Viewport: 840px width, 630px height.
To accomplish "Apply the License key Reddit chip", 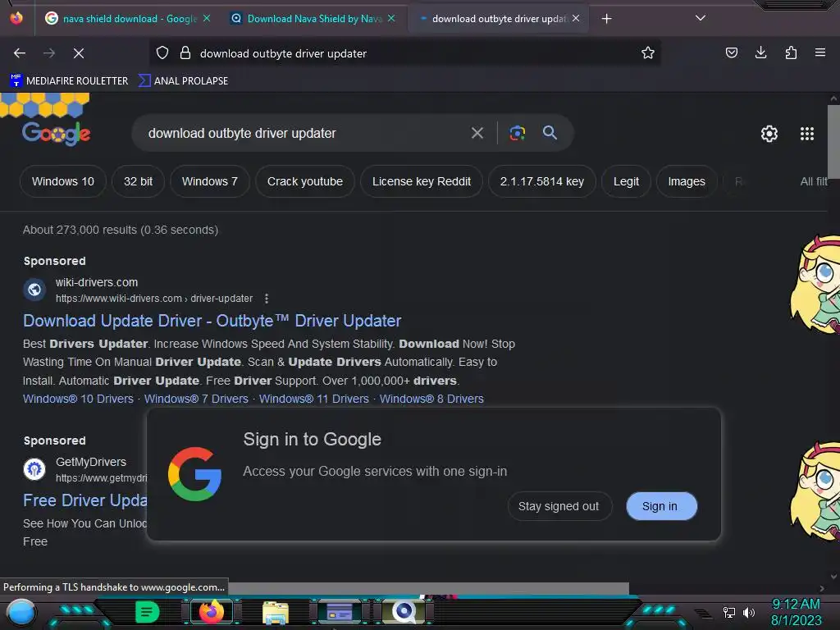I will coord(422,181).
